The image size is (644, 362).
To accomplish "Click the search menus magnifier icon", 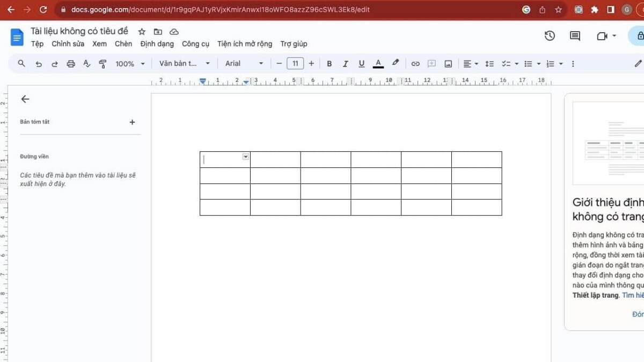I will pos(21,63).
